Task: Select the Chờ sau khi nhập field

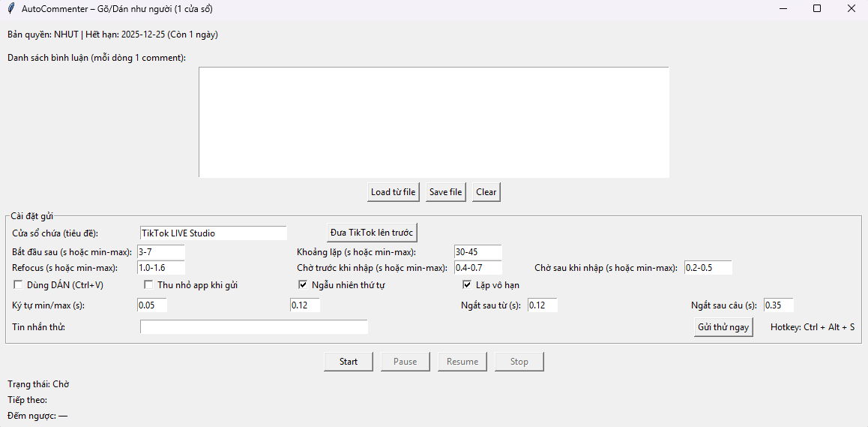Action: [708, 268]
